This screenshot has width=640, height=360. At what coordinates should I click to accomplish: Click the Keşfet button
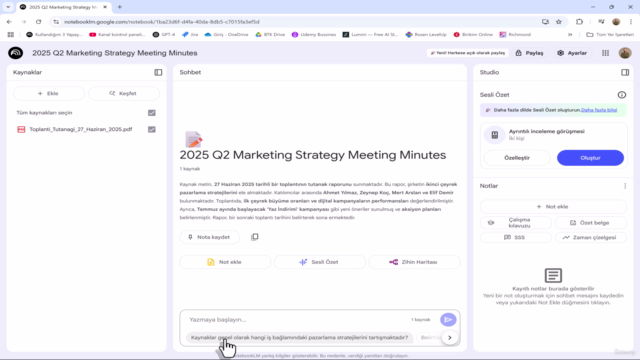[124, 93]
